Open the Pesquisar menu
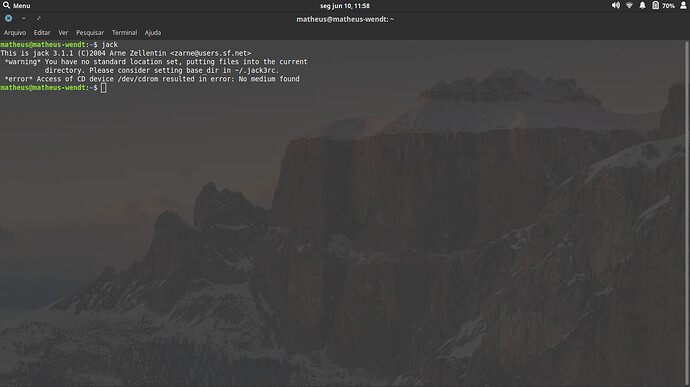The image size is (690, 387). pyautogui.click(x=90, y=33)
